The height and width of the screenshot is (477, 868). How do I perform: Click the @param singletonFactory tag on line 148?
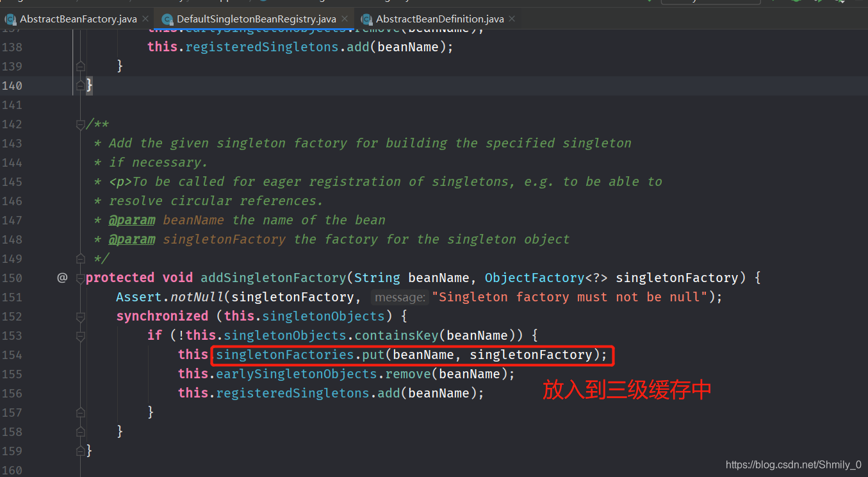197,239
